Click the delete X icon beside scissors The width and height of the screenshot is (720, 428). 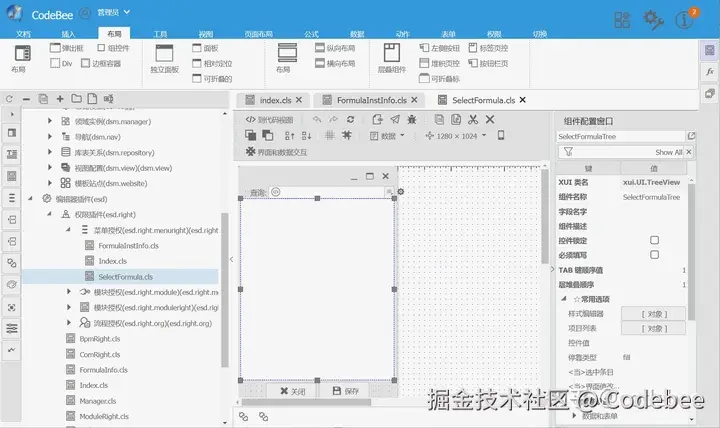(x=490, y=119)
